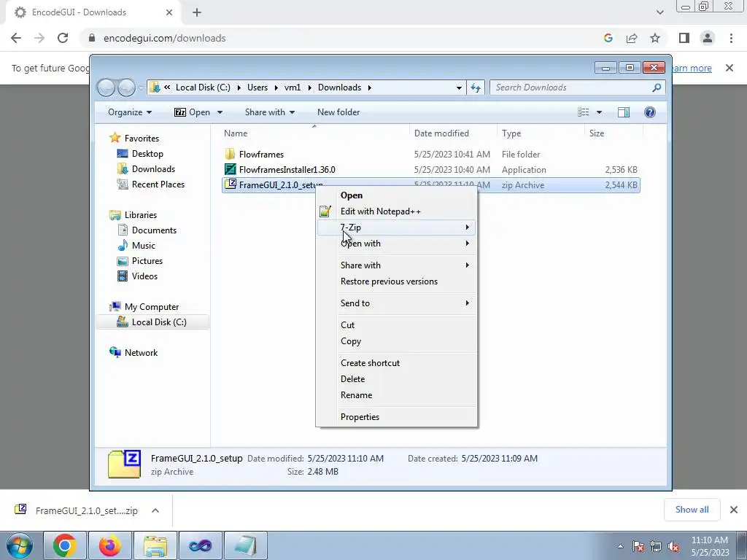Open Chrome's three-dot menu
This screenshot has width=747, height=560.
pos(731,38)
